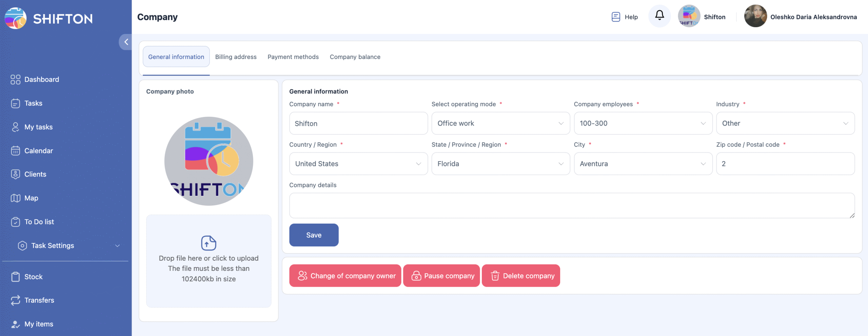Switch to the Billing address tab
Viewport: 868px width, 336px height.
pyautogui.click(x=236, y=57)
